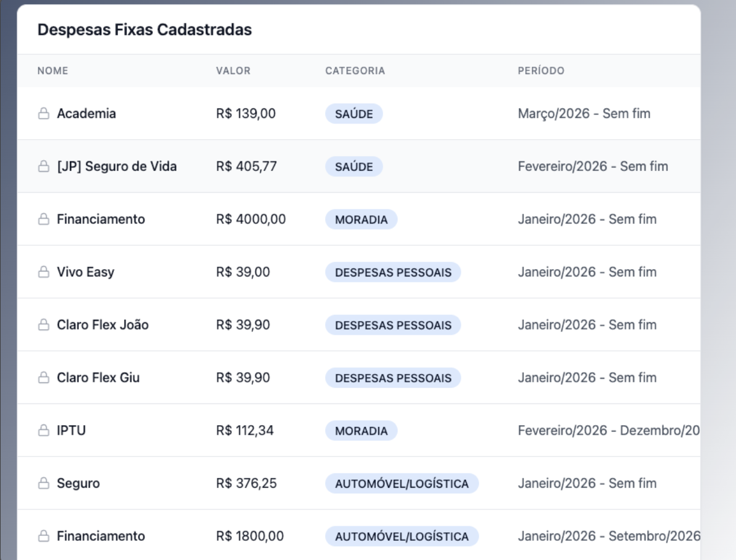Click the lock icon next to [JP] Seguro de Vida
Viewport: 736px width, 560px height.
pyautogui.click(x=43, y=167)
